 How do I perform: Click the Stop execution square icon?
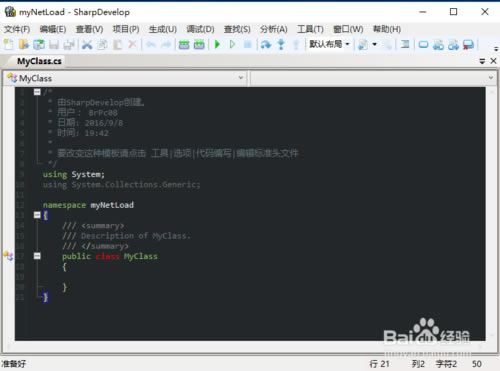click(x=247, y=44)
